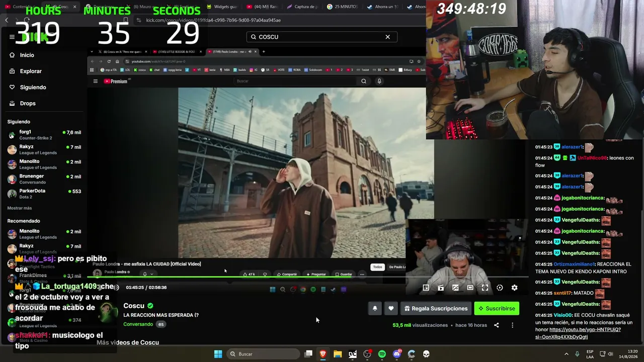Reload the Kick page in browser

point(27,20)
